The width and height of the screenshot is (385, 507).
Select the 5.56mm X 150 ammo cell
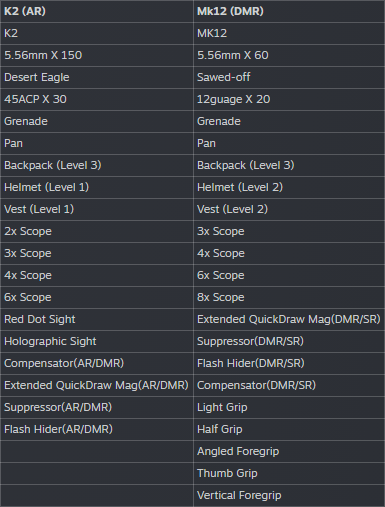97,55
